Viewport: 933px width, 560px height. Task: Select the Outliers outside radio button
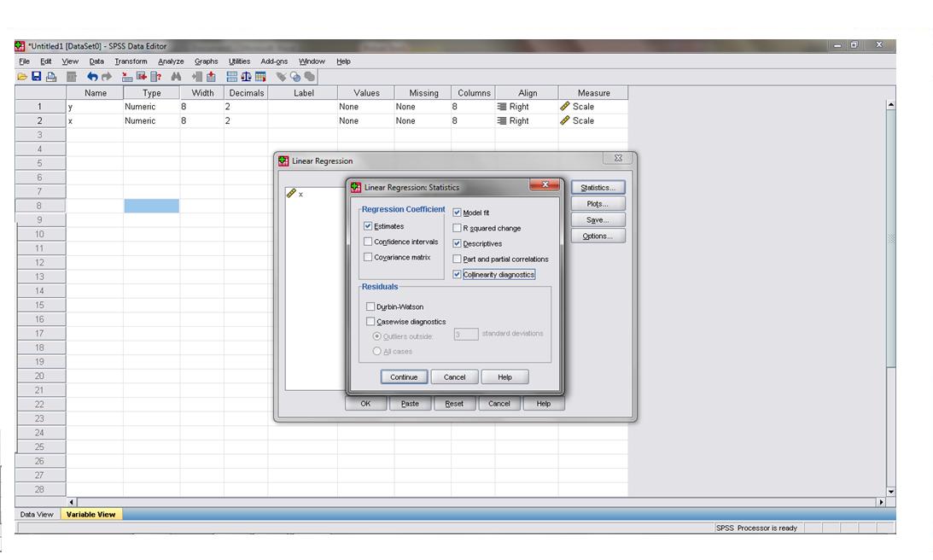(x=378, y=335)
